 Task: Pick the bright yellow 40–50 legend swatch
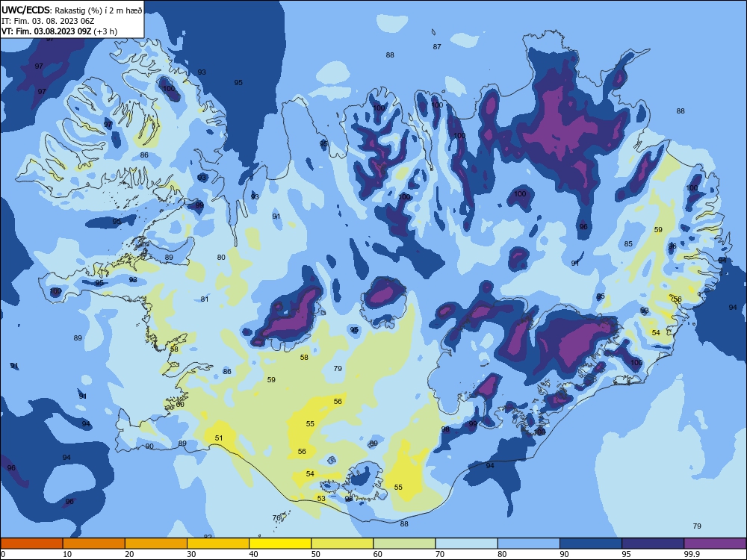[280, 544]
